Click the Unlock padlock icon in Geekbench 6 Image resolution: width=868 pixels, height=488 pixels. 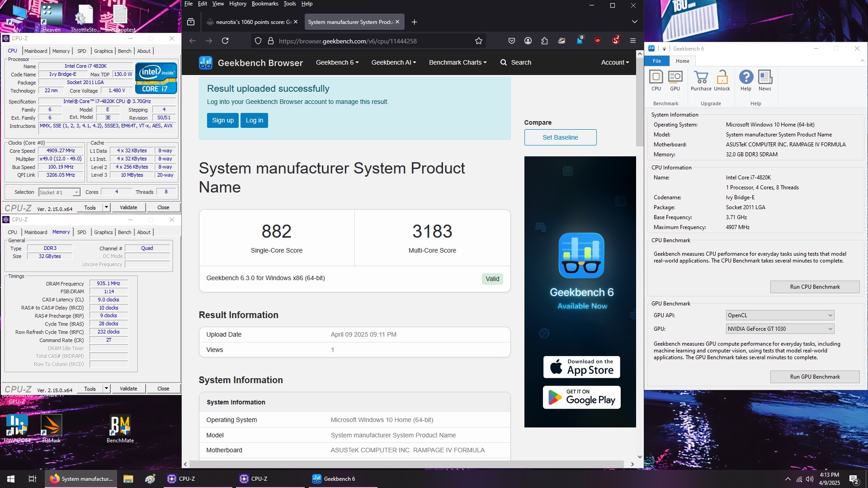(722, 80)
